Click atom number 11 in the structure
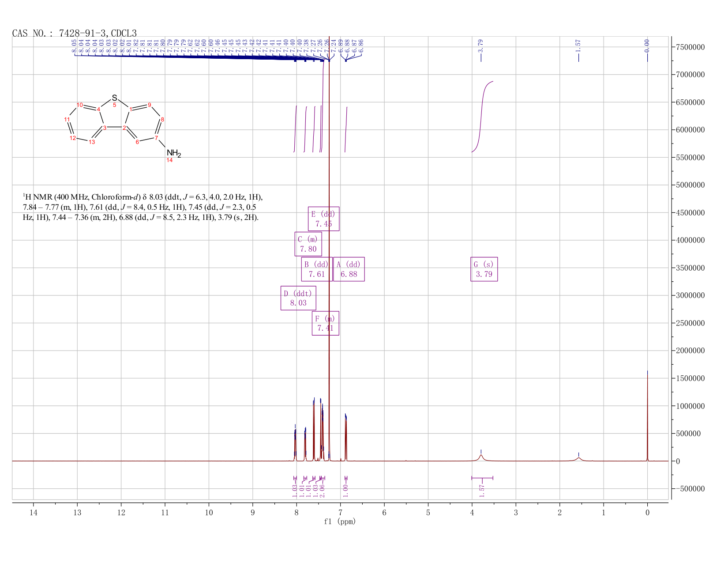Image resolution: width=728 pixels, height=563 pixels. [67, 119]
